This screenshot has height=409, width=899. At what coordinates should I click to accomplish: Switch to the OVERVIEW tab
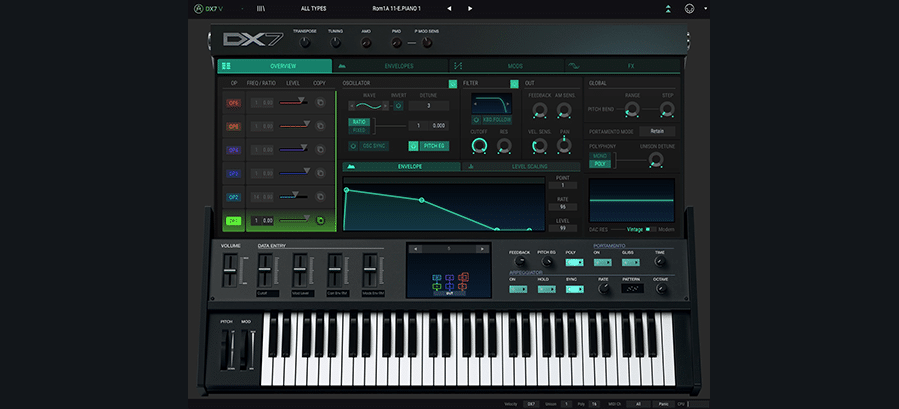pyautogui.click(x=275, y=66)
